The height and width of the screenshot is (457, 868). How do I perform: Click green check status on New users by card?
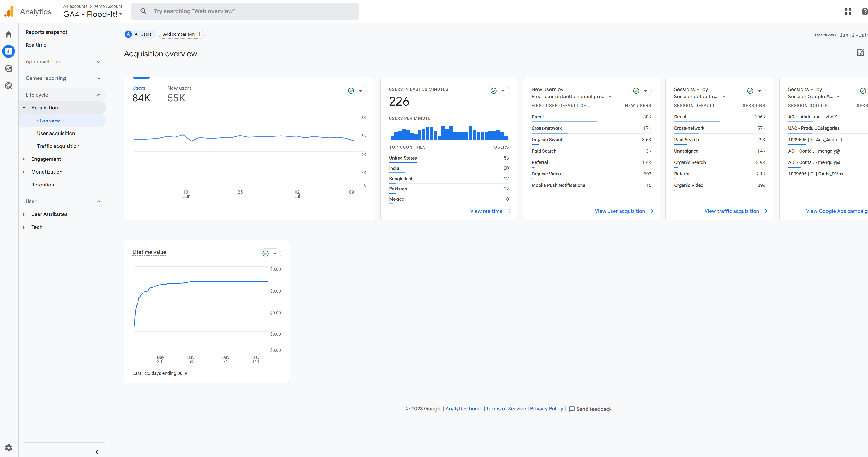tap(636, 91)
